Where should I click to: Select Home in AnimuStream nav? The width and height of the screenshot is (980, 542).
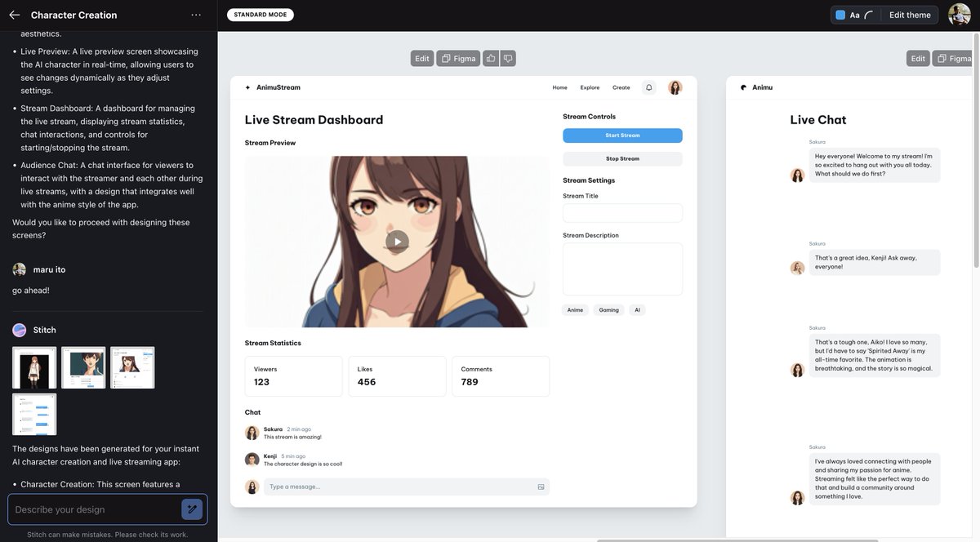click(x=559, y=87)
